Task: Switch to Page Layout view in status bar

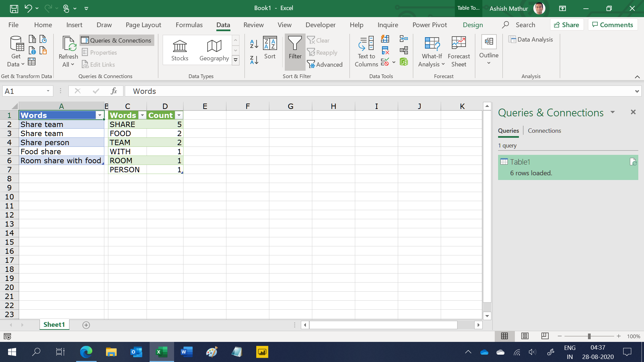Action: pos(525,336)
